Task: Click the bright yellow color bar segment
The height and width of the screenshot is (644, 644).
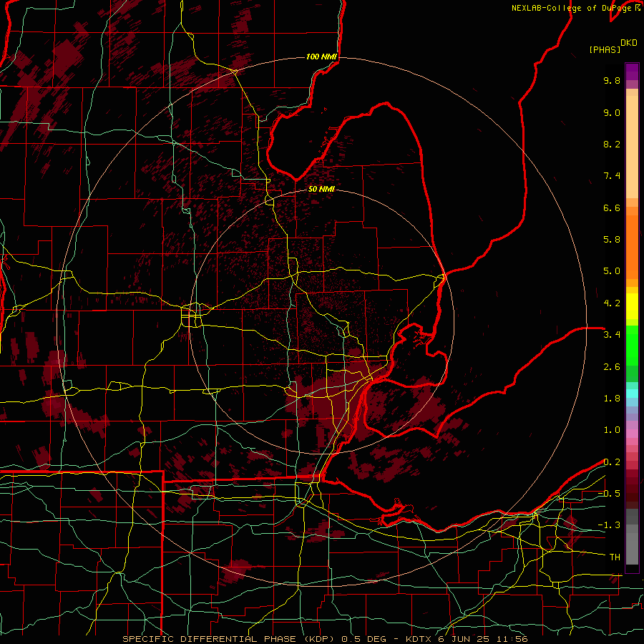Action: point(632,306)
